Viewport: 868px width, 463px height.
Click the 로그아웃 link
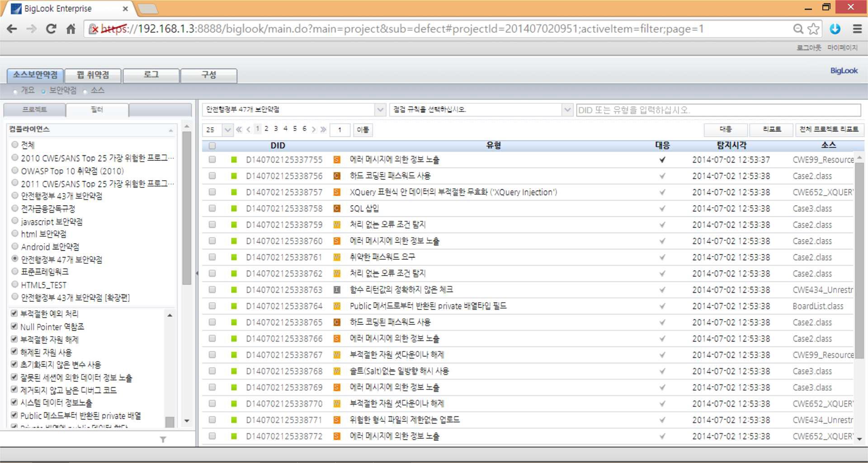point(809,47)
